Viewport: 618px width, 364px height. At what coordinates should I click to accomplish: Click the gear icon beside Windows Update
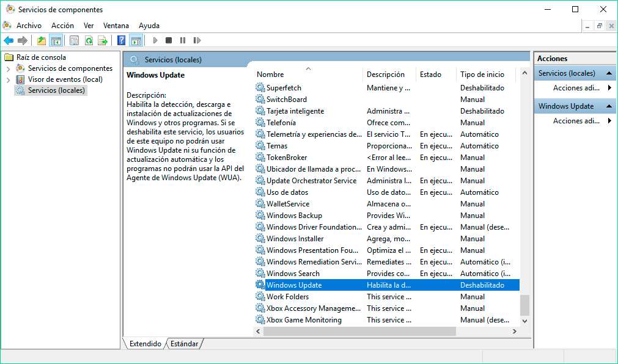pyautogui.click(x=260, y=285)
